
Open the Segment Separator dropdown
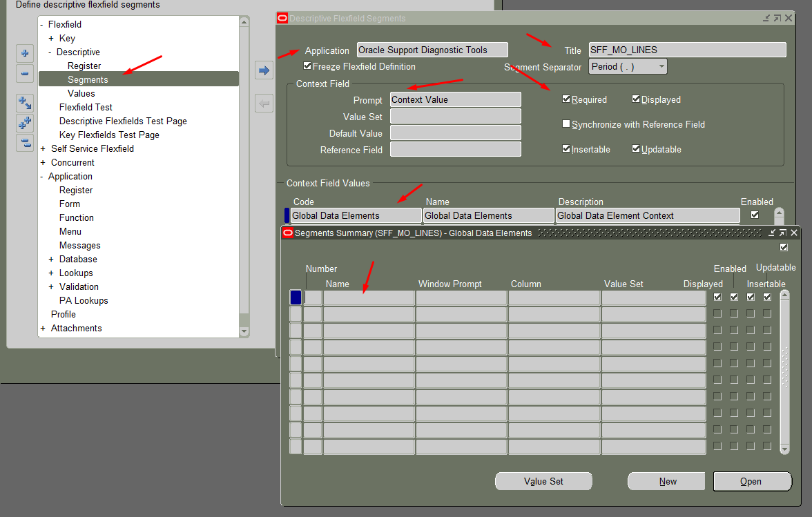click(661, 67)
